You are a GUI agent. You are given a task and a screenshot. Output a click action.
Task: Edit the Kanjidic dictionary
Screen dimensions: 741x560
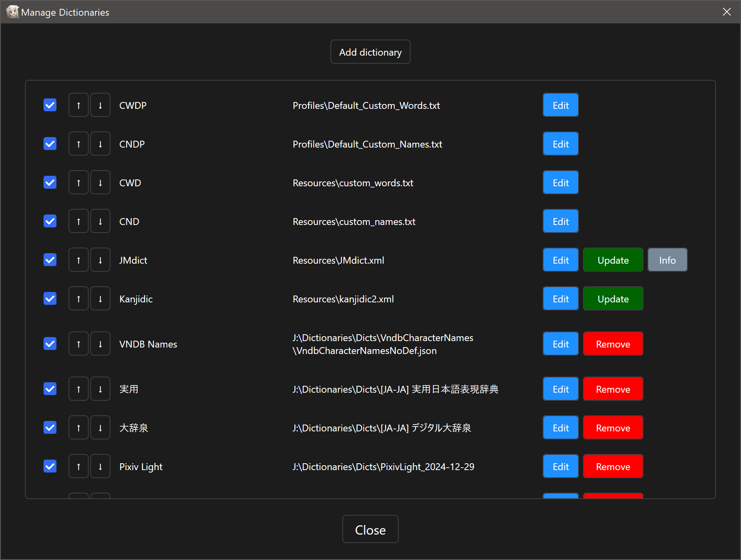(x=561, y=299)
